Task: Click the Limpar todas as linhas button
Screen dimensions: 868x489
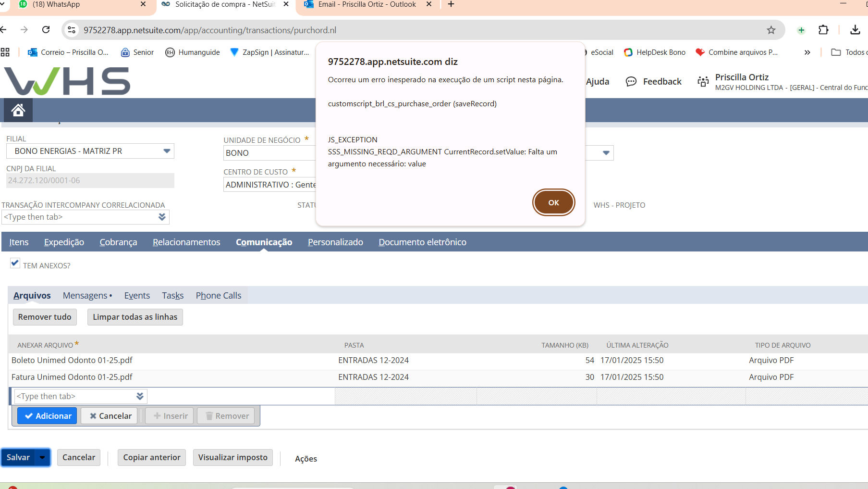Action: [135, 317]
